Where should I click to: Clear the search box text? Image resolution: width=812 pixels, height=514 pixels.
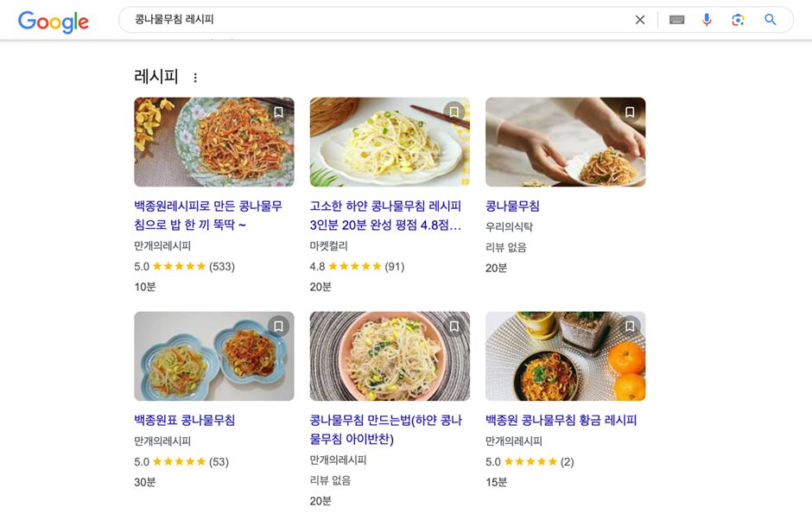pyautogui.click(x=640, y=20)
